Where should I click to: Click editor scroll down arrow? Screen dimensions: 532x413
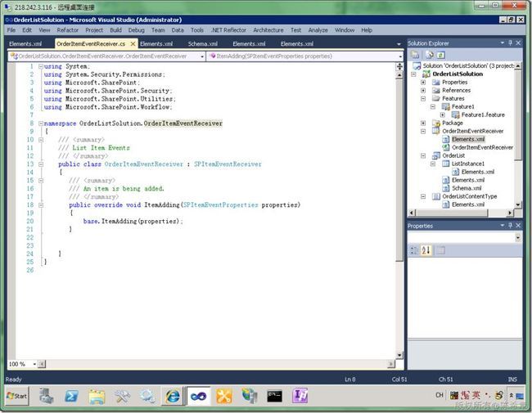click(x=399, y=356)
